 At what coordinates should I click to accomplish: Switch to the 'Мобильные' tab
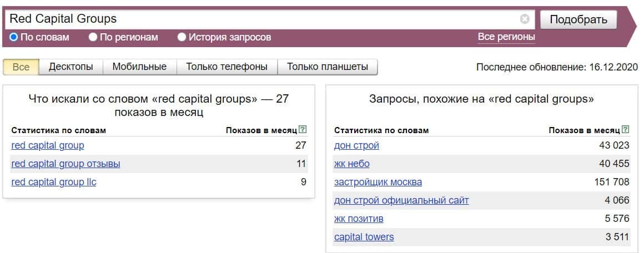140,67
